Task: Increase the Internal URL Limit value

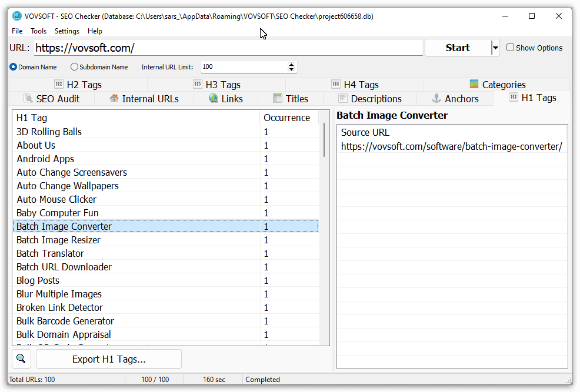Action: [292, 64]
